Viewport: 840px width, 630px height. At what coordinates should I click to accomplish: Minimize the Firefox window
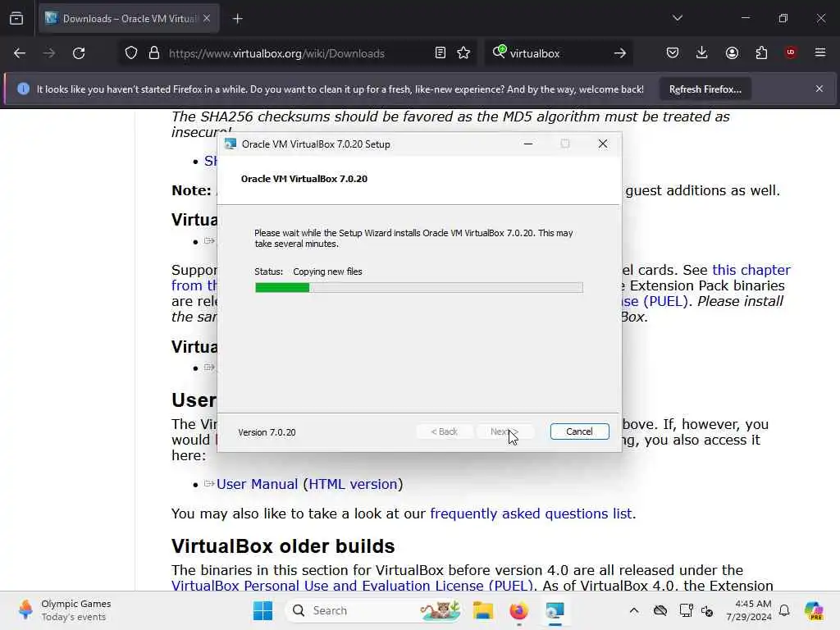pos(745,18)
